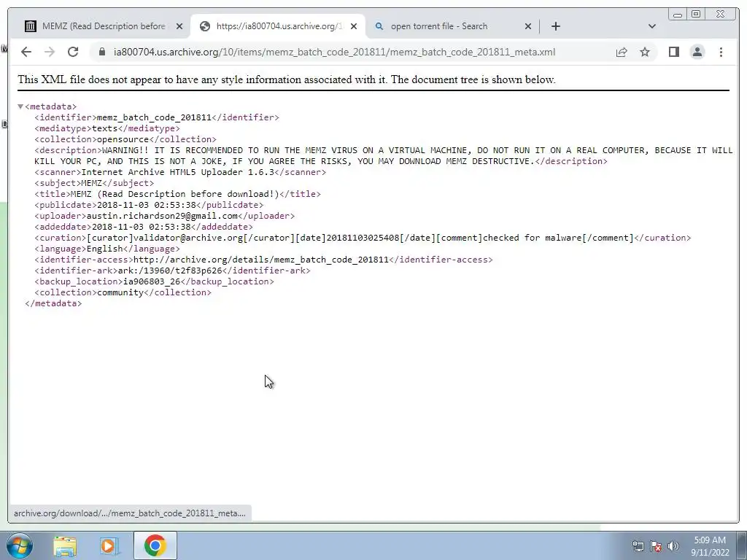This screenshot has height=560, width=747.
Task: Open the Chrome profile menu
Action: [x=697, y=52]
